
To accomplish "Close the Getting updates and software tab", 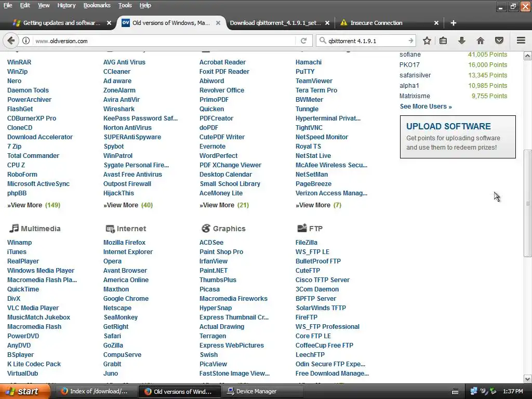I will [109, 23].
